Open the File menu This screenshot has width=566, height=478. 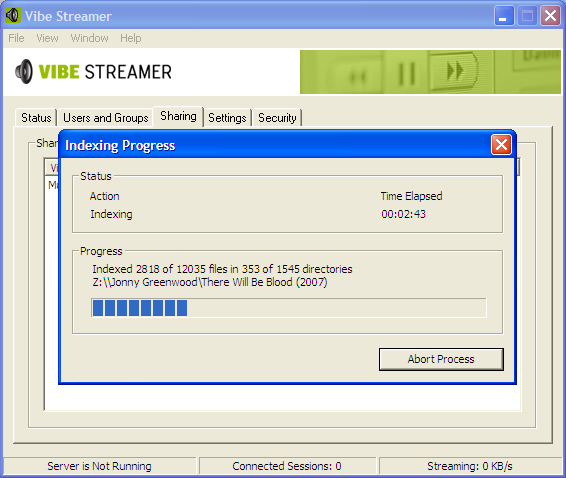(16, 38)
